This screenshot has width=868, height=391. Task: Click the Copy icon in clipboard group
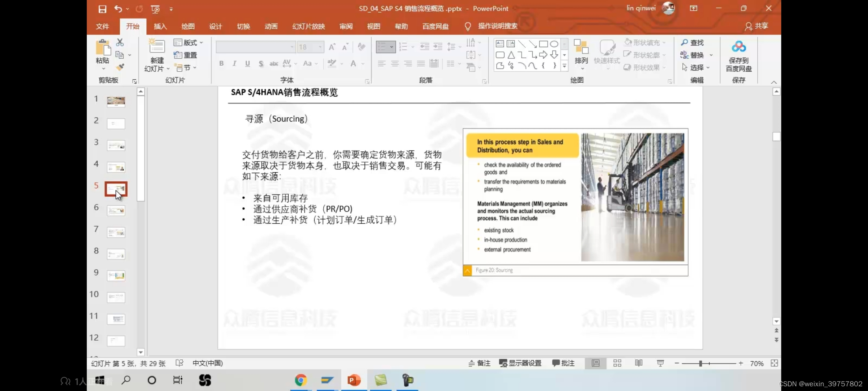[120, 55]
